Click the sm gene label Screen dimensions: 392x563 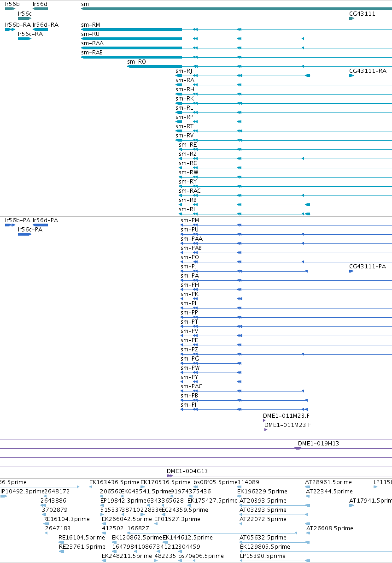(x=85, y=4)
